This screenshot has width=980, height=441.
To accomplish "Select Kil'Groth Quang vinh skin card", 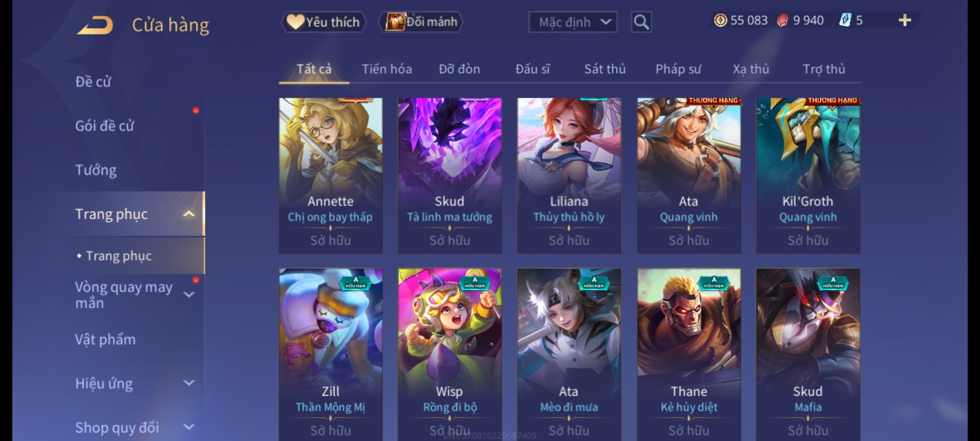I will coord(808,176).
